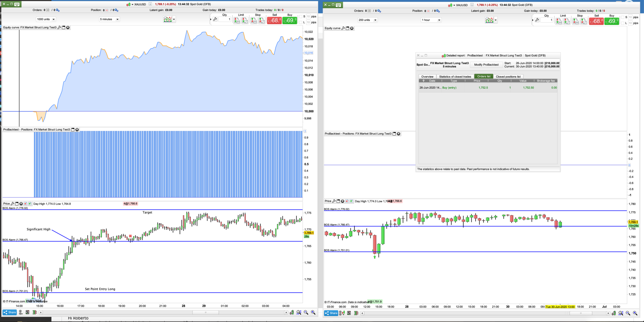The height and width of the screenshot is (322, 644).
Task: Open indicators and trading systems icon in left window
Action: [x=168, y=19]
